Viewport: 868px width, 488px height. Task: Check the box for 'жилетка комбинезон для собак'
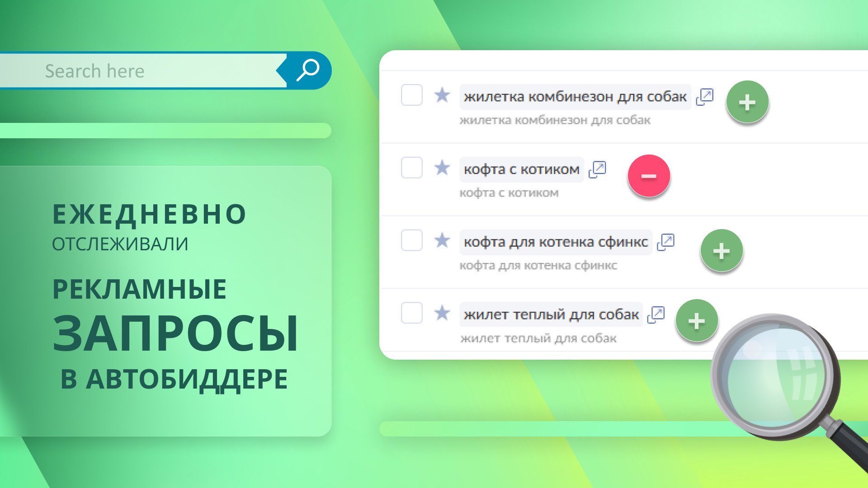(411, 95)
